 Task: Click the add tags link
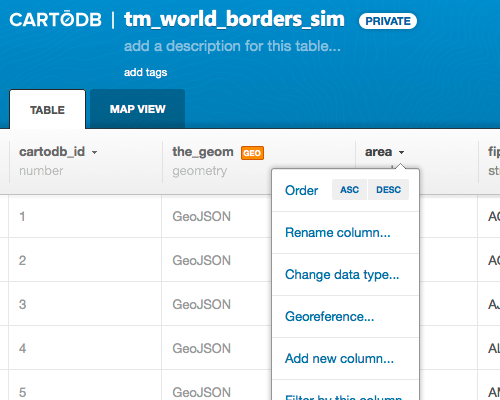(145, 72)
